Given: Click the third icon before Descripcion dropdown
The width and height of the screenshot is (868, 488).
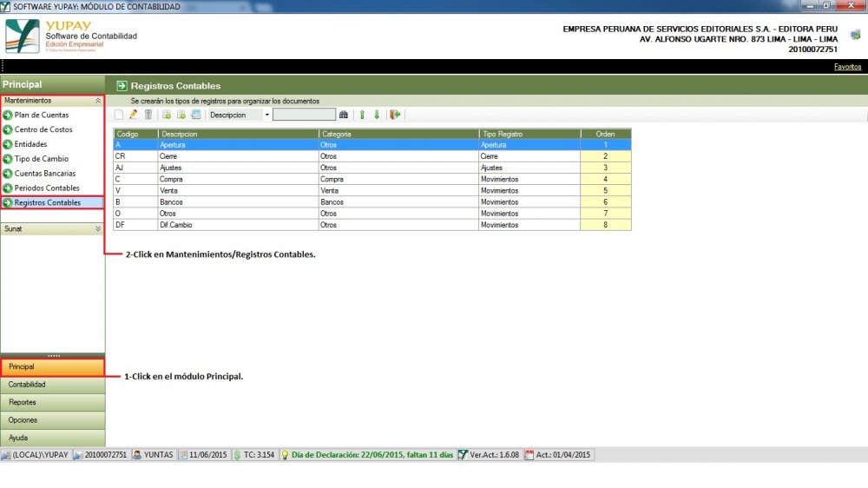Looking at the screenshot, I should point(196,115).
